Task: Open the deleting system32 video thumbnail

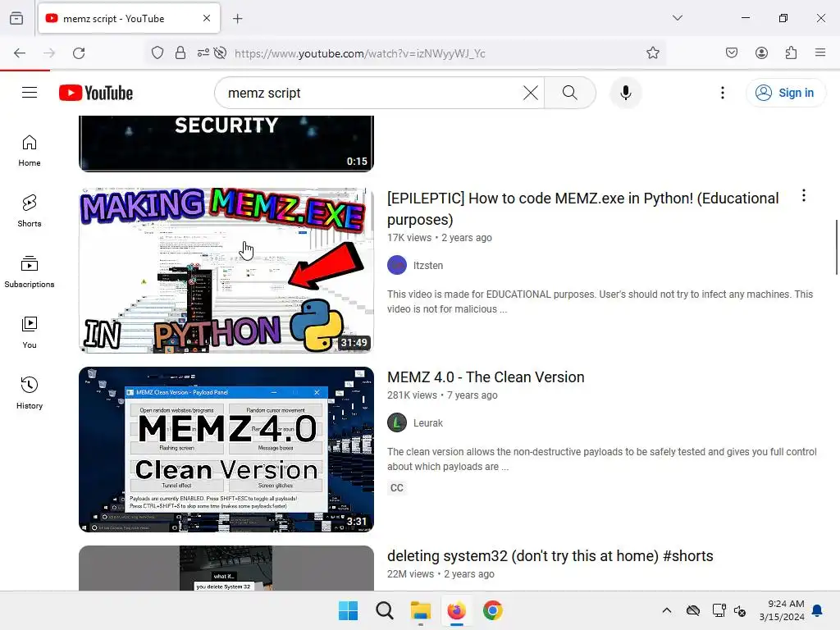Action: pyautogui.click(x=226, y=568)
